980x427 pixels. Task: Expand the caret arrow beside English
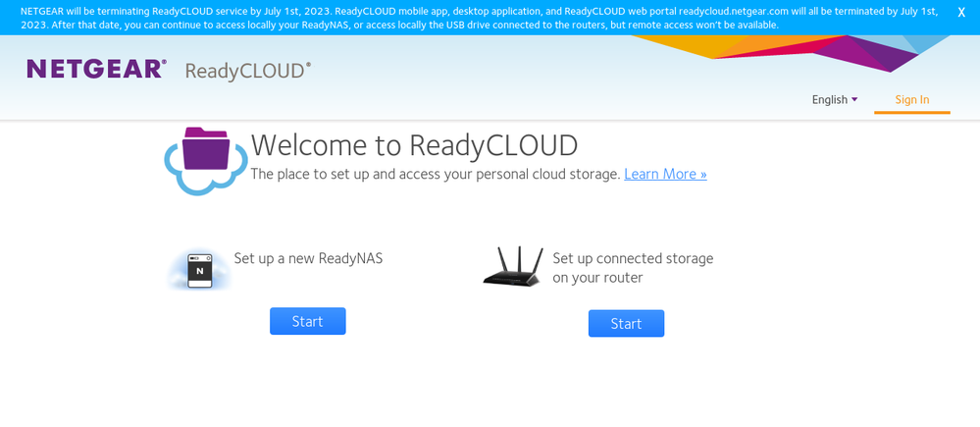tap(854, 99)
